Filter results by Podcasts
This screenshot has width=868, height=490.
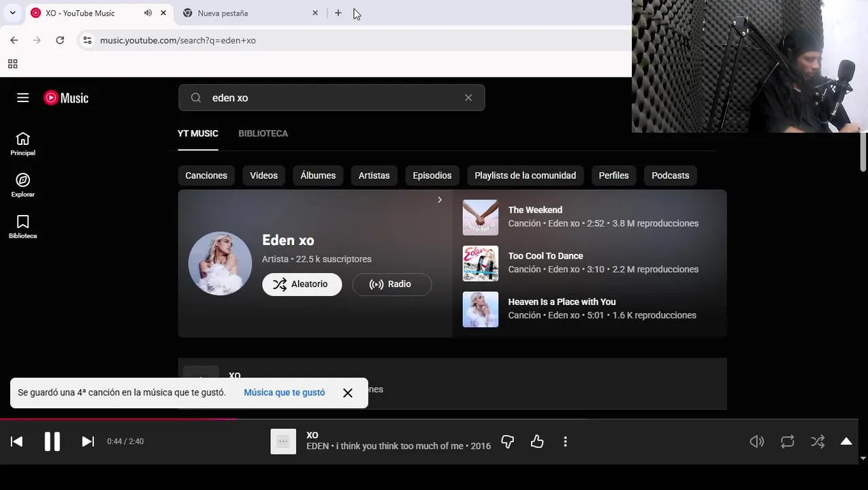671,176
